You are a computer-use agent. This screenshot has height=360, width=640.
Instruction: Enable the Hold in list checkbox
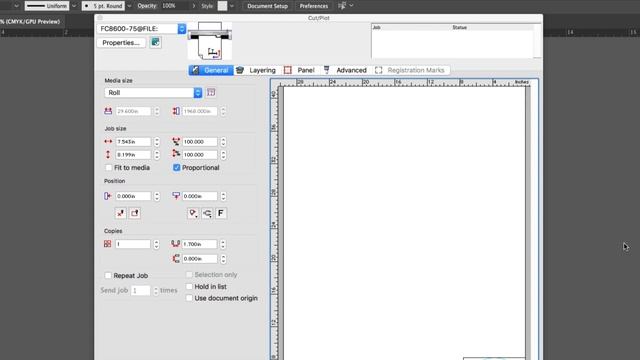(x=189, y=287)
